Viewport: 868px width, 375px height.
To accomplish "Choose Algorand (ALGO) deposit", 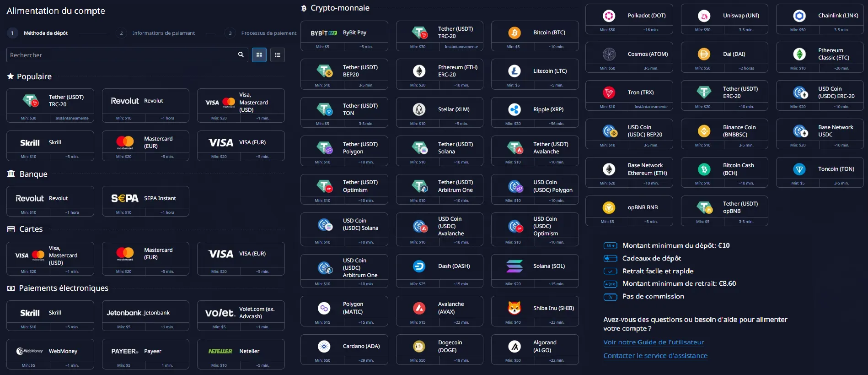I will coord(535,349).
